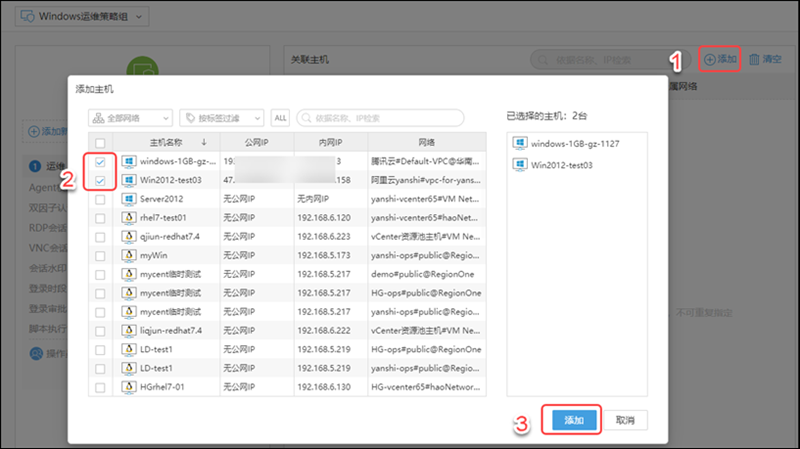Viewport: 800px width, 449px height.
Task: Uncheck the windows-1GB-gz host checkbox
Action: [x=100, y=162]
